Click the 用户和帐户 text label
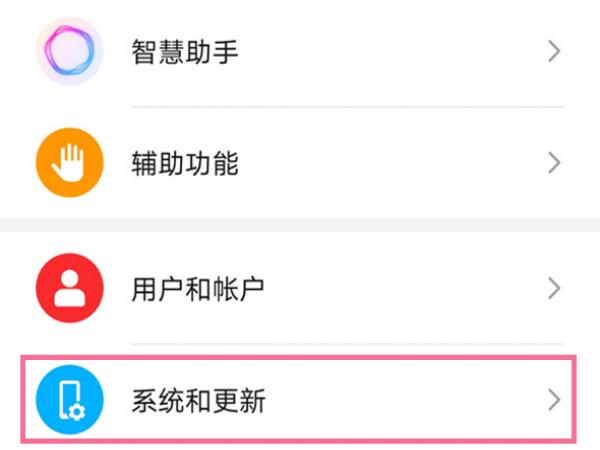Screen dimensions: 600x450 click(198, 289)
